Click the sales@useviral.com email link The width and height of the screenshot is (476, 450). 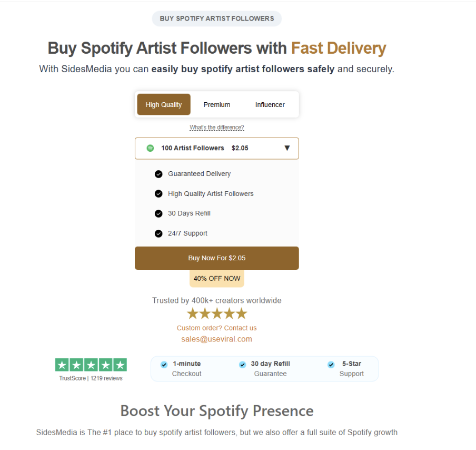(217, 339)
